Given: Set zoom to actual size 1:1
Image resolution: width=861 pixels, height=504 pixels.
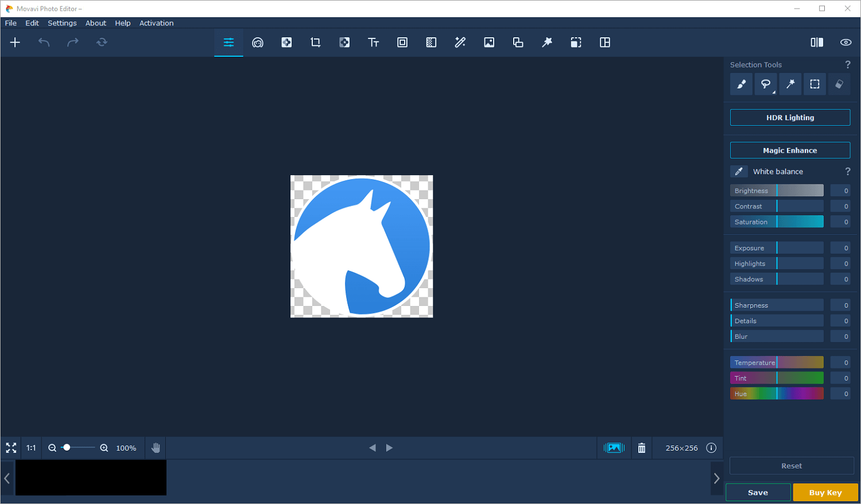Looking at the screenshot, I should pyautogui.click(x=31, y=448).
